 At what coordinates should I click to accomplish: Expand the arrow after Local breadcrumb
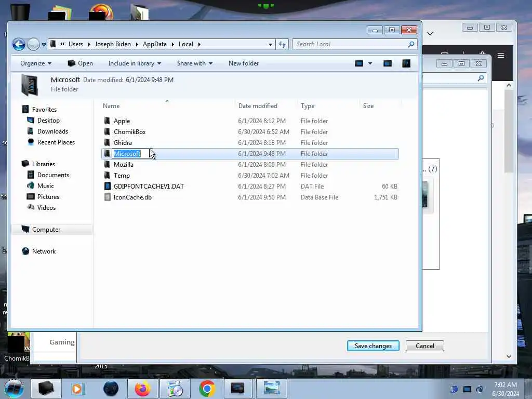(199, 45)
